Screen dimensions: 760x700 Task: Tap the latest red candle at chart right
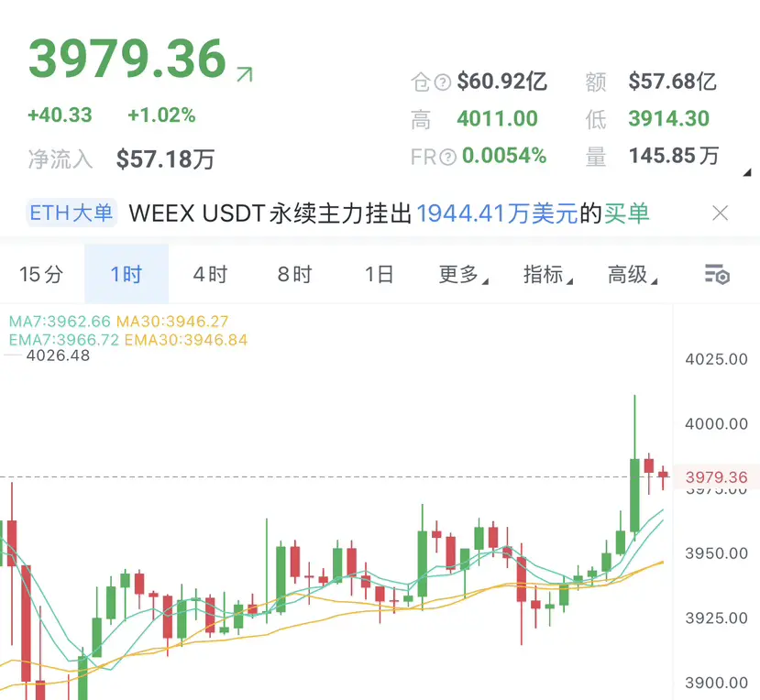663,475
